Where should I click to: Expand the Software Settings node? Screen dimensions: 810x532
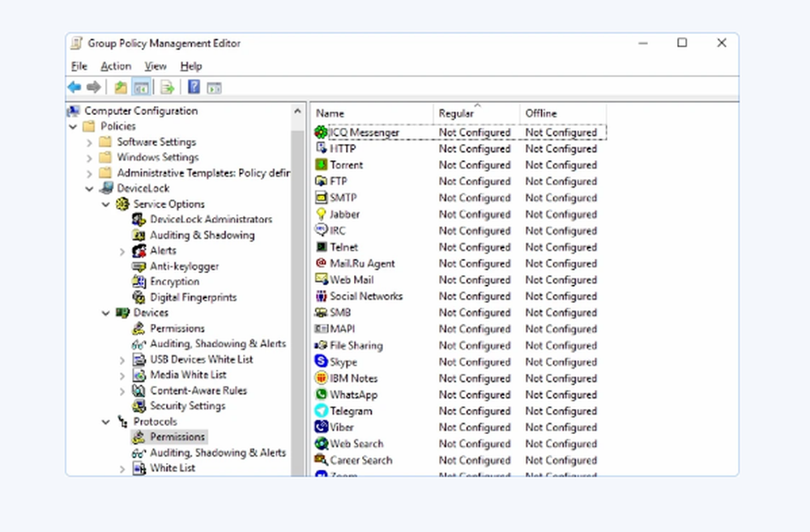click(89, 143)
